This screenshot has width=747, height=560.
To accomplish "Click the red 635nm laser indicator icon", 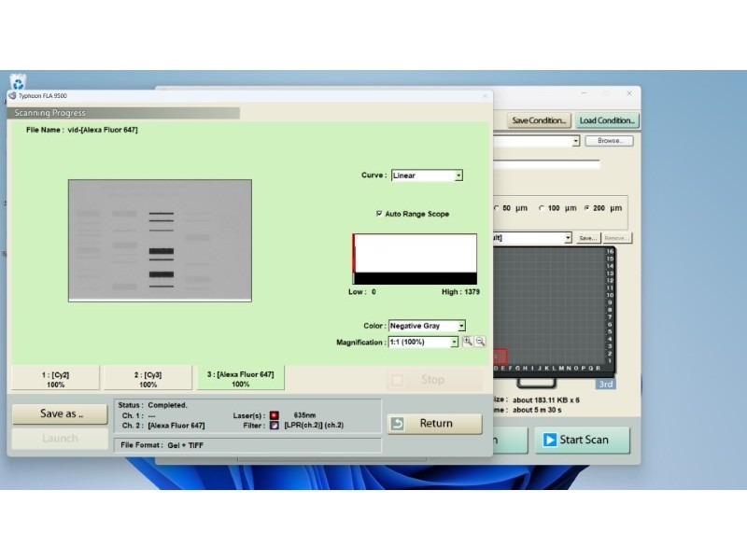I will [x=274, y=415].
